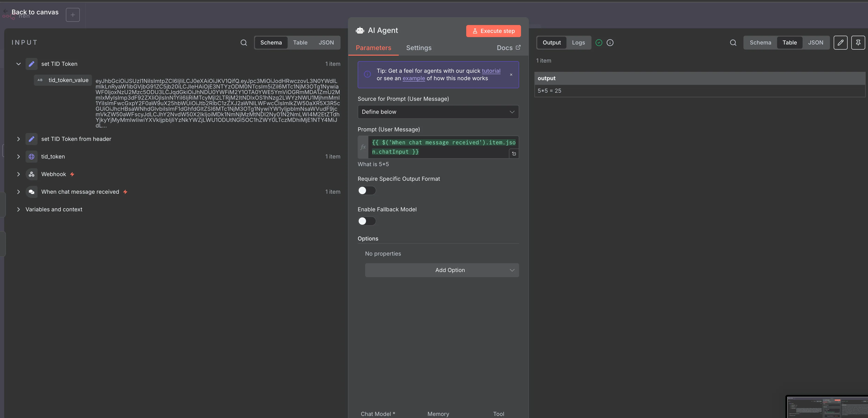
Task: Open the prompt expression editor icon
Action: point(514,154)
